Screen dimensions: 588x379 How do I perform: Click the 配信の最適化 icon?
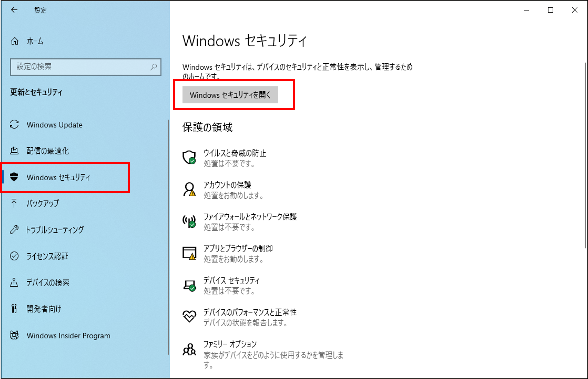pos(14,150)
